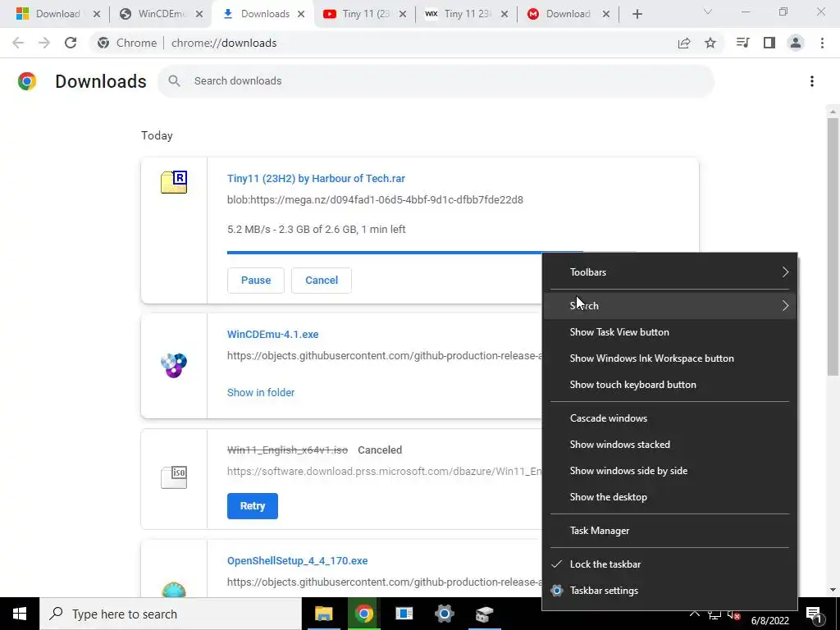840x630 pixels.
Task: Open the tab search chevron in the title bar
Action: point(708,11)
